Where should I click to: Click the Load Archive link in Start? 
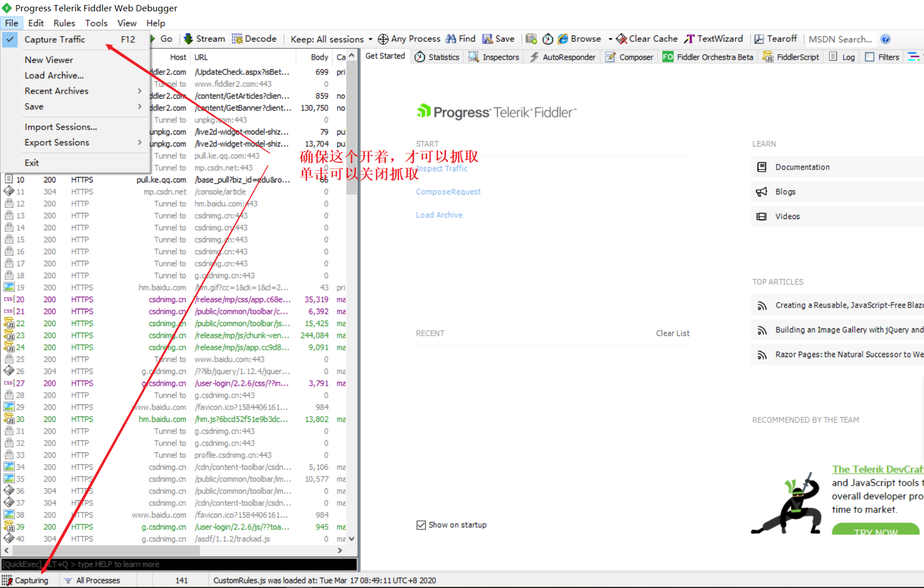tap(439, 215)
